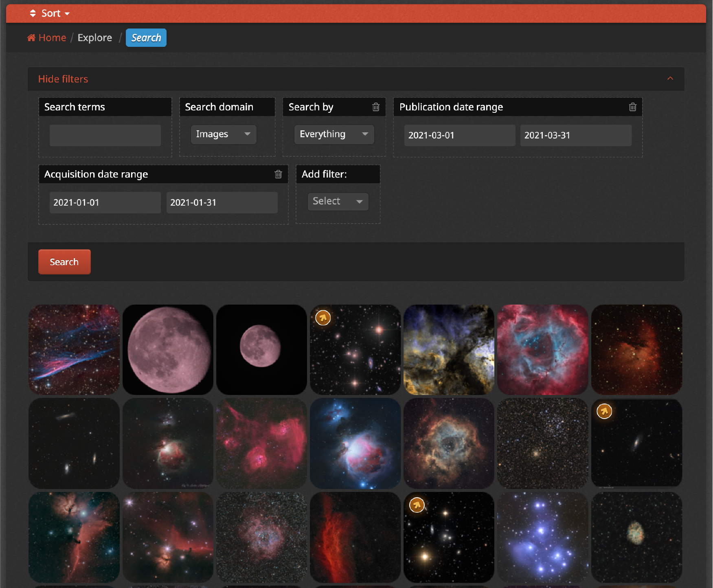Click the red Search button

tap(64, 262)
